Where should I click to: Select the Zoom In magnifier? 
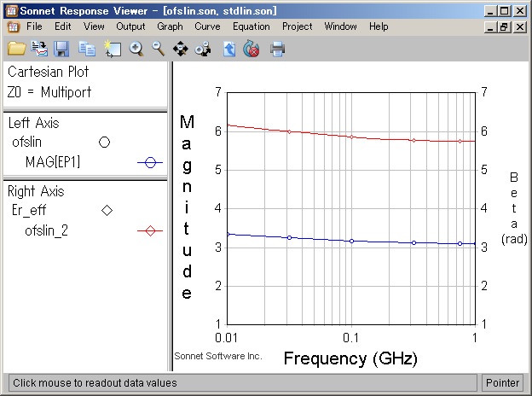(136, 49)
